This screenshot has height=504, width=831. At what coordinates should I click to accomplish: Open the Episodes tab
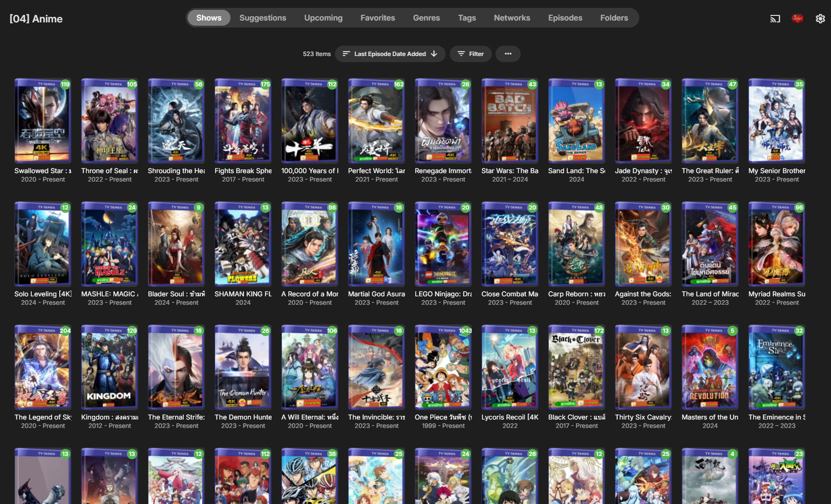click(565, 18)
